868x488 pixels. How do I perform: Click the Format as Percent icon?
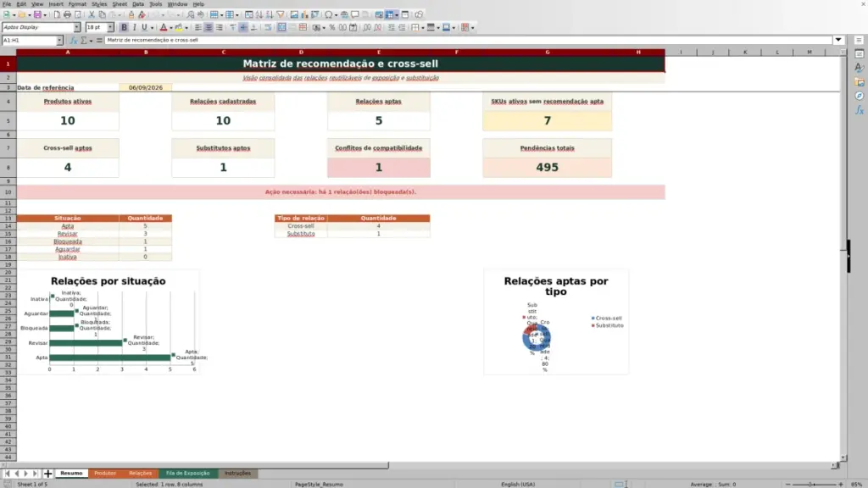pyautogui.click(x=332, y=28)
